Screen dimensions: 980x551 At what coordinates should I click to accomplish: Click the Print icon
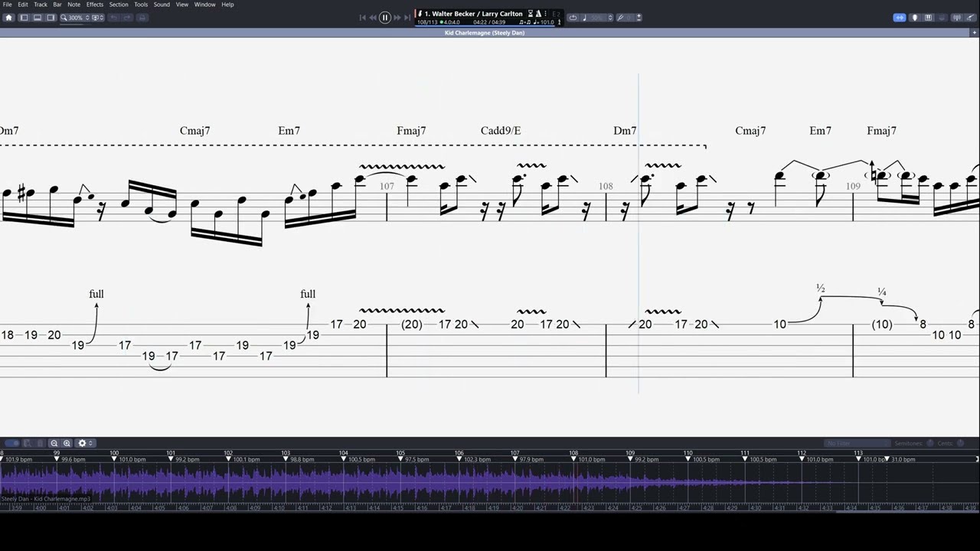pyautogui.click(x=142, y=18)
